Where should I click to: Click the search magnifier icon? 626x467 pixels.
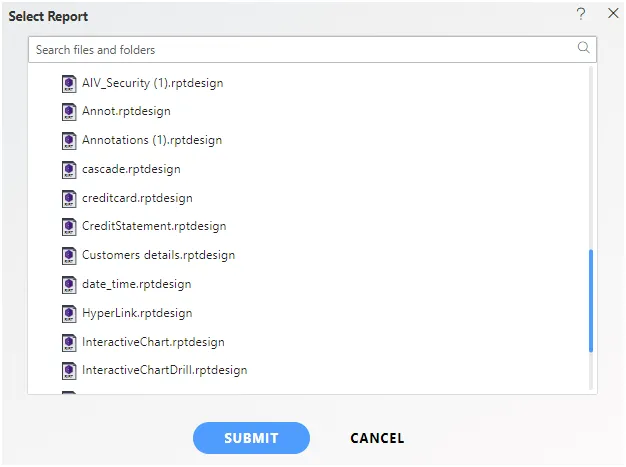pyautogui.click(x=583, y=47)
